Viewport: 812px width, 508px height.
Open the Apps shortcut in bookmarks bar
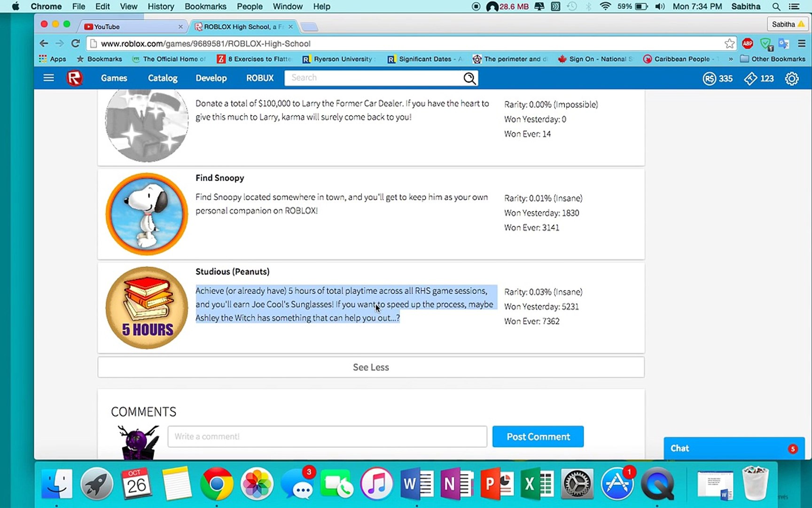[53, 59]
